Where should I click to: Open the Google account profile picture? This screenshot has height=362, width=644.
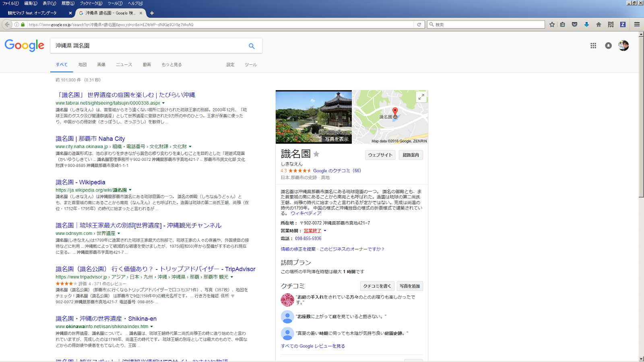pos(623,46)
